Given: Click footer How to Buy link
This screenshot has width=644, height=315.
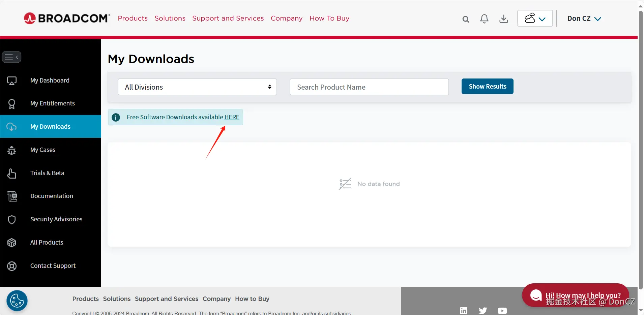Looking at the screenshot, I should [x=252, y=298].
